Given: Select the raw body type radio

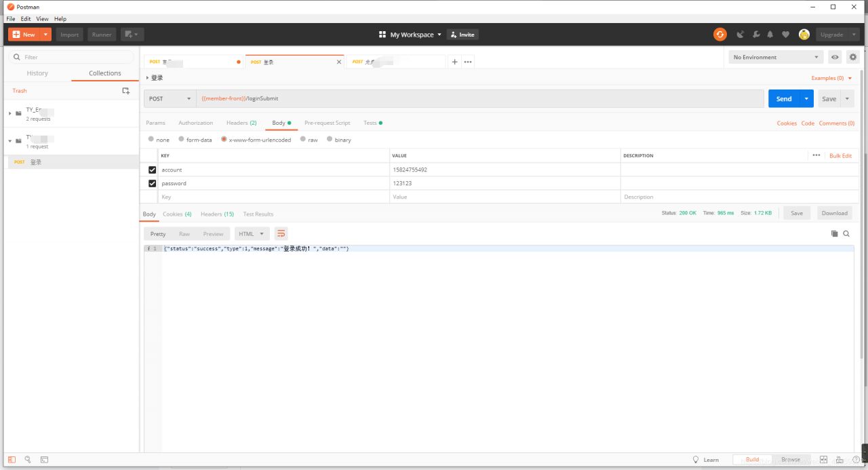Looking at the screenshot, I should 303,139.
